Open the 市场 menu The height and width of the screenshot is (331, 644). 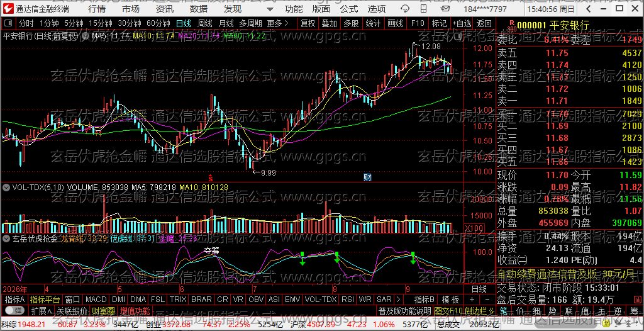point(131,9)
